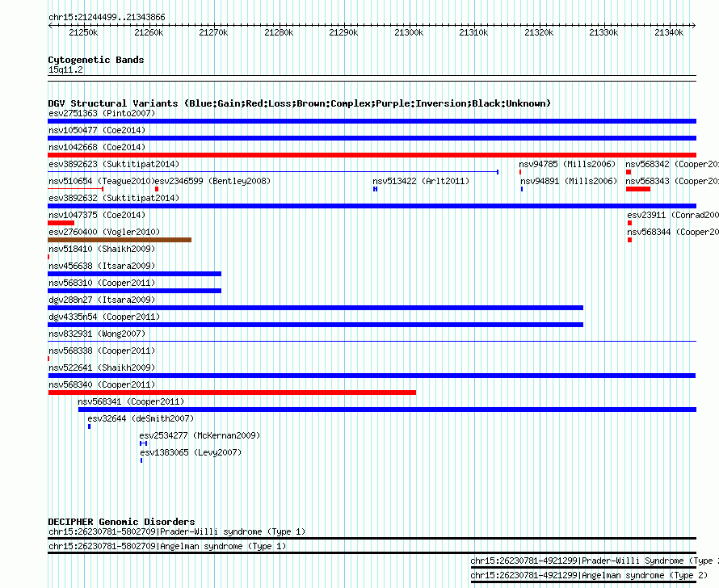Viewport: 719px width, 588px height.
Task: Open the 15q11.2 cytogenetic band label
Action: (65, 69)
